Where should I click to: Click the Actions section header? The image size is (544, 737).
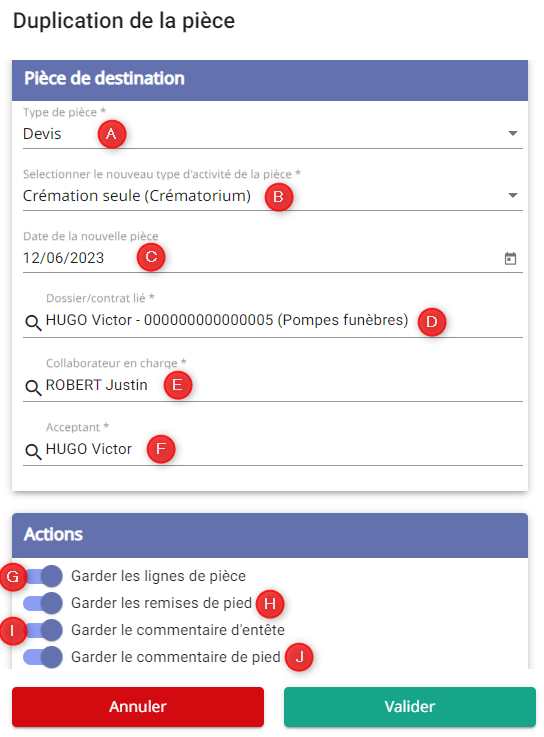click(270, 535)
